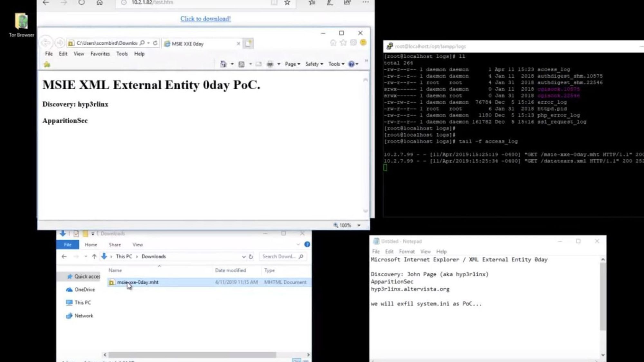
Task: Click the IE back arrow button
Action: pos(46,43)
